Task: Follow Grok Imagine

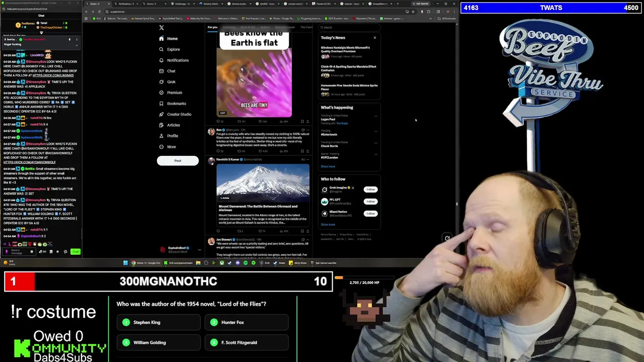Action: pyautogui.click(x=370, y=190)
